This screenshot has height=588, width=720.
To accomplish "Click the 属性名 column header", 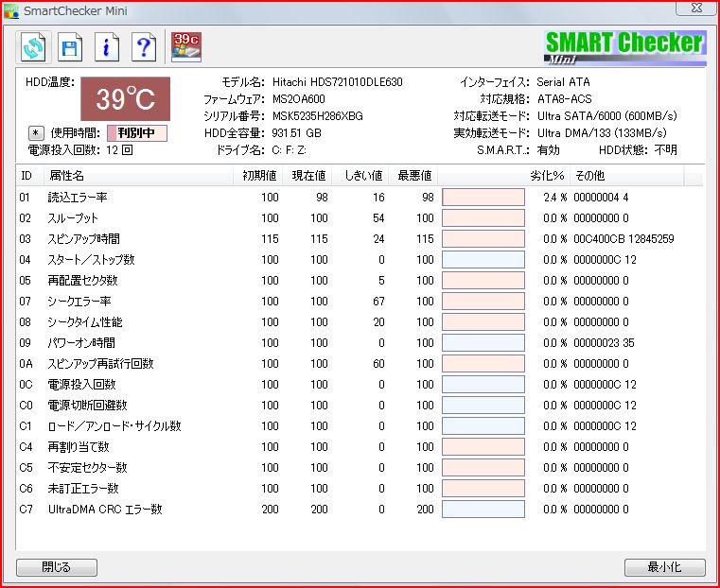I will (66, 176).
